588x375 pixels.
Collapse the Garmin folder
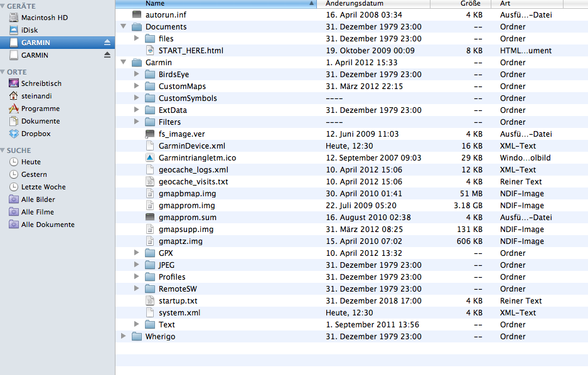tap(124, 62)
